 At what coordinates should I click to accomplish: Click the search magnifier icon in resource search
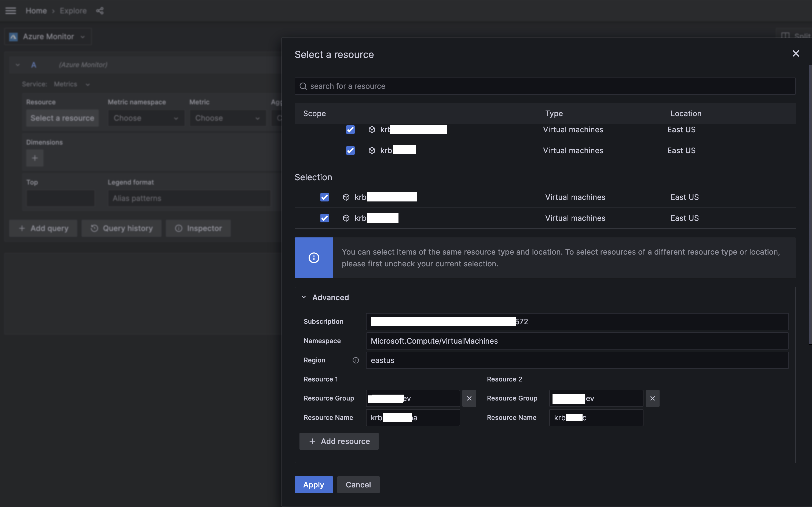(x=303, y=86)
